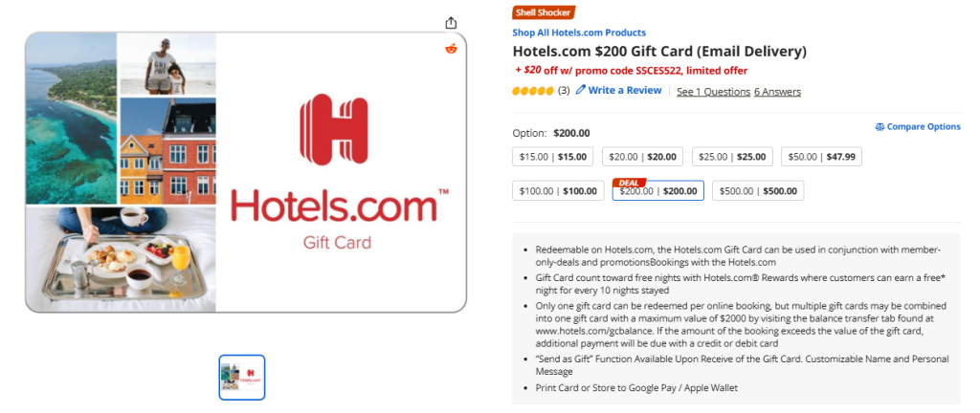The height and width of the screenshot is (413, 980).
Task: Choose the $200.00 deal option
Action: coord(657,192)
